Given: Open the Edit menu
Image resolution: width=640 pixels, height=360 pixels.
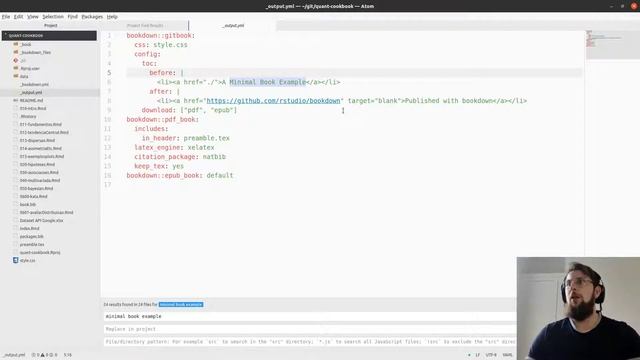Looking at the screenshot, I should point(18,17).
